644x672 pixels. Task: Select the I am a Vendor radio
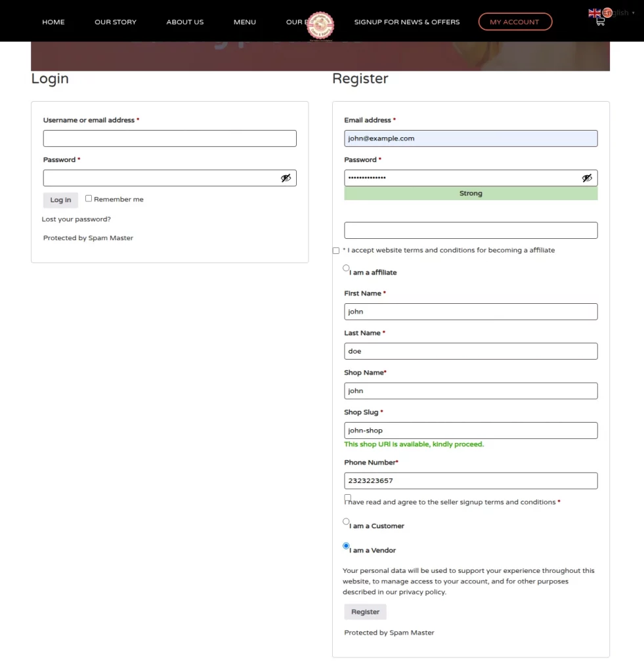pos(346,545)
